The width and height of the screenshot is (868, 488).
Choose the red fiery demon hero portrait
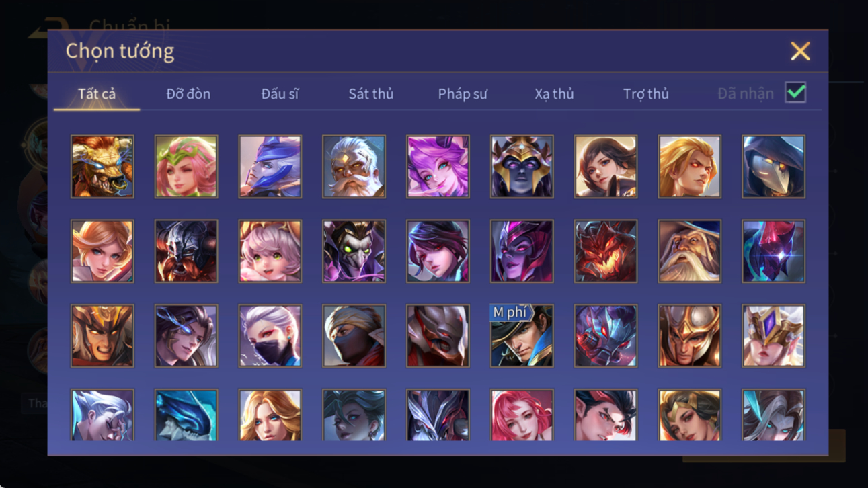click(x=606, y=251)
